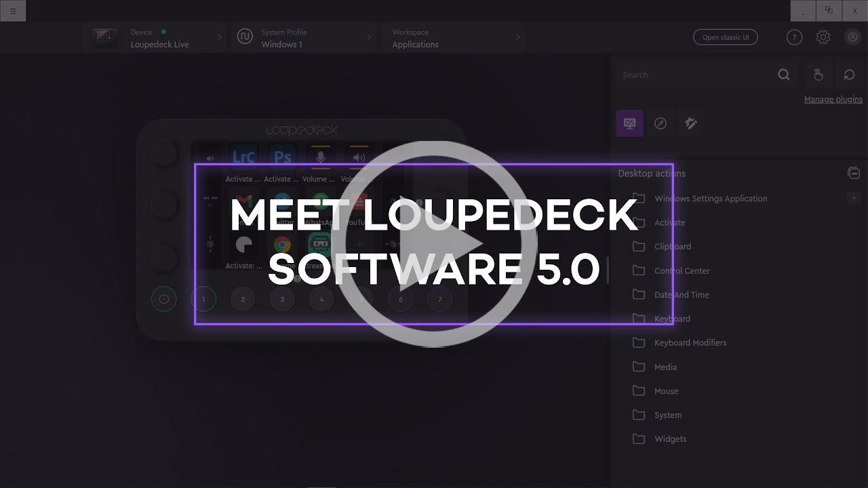Open the Device Loupedeck Live selector
868x488 pixels.
pyautogui.click(x=155, y=38)
